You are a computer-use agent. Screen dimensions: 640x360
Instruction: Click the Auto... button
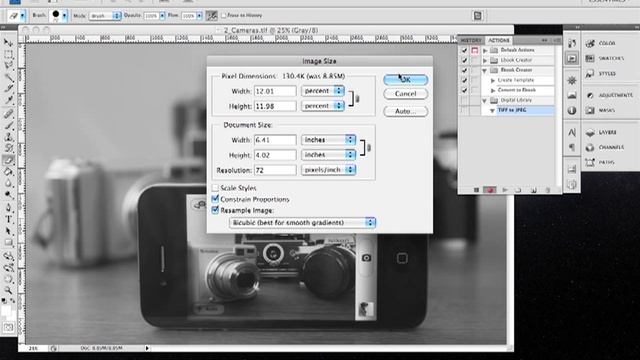406,111
